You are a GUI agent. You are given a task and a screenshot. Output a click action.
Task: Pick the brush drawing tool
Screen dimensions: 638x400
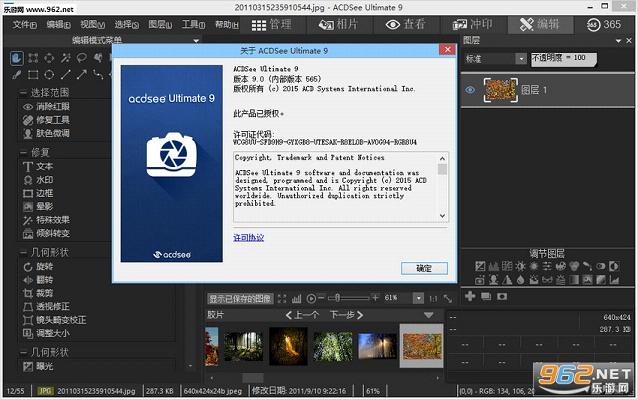click(x=17, y=74)
